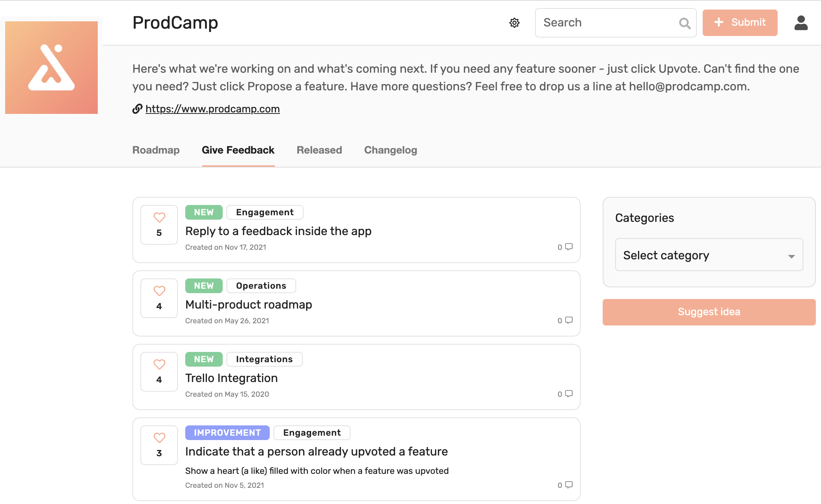The width and height of the screenshot is (821, 504).
Task: Open 'Indicate that a person already upvoted a feature'
Action: tap(316, 451)
